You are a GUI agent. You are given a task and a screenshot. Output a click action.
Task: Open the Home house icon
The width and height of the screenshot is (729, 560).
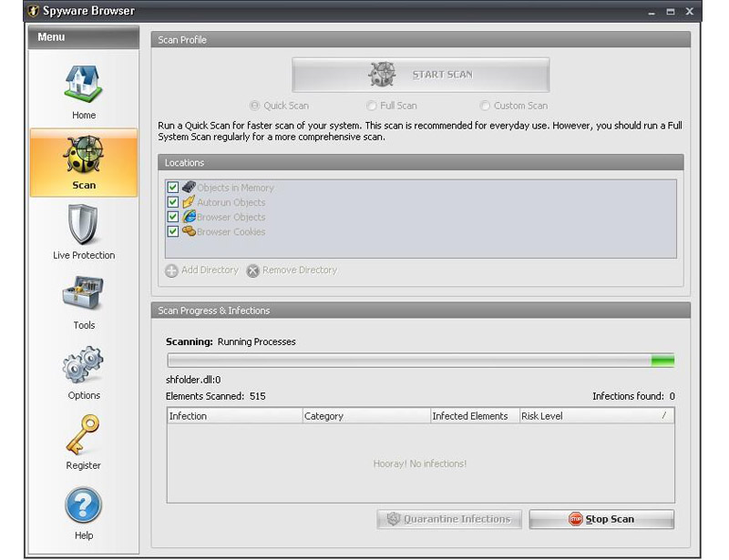83,84
